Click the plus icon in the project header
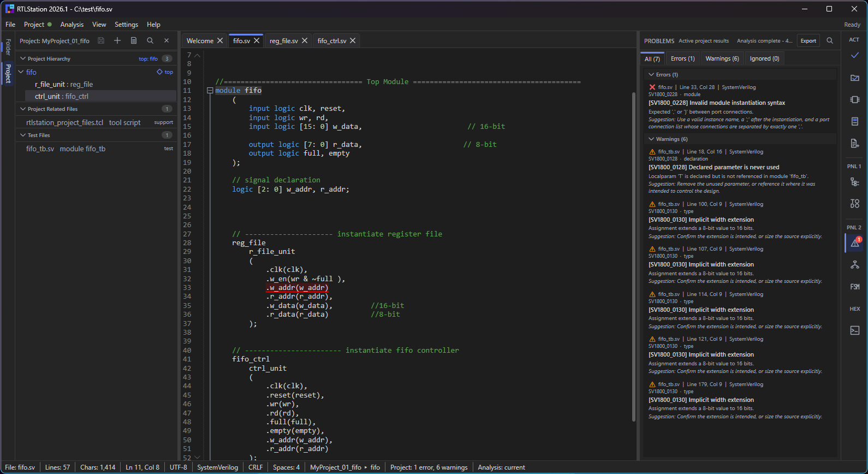The image size is (868, 474). (x=117, y=40)
